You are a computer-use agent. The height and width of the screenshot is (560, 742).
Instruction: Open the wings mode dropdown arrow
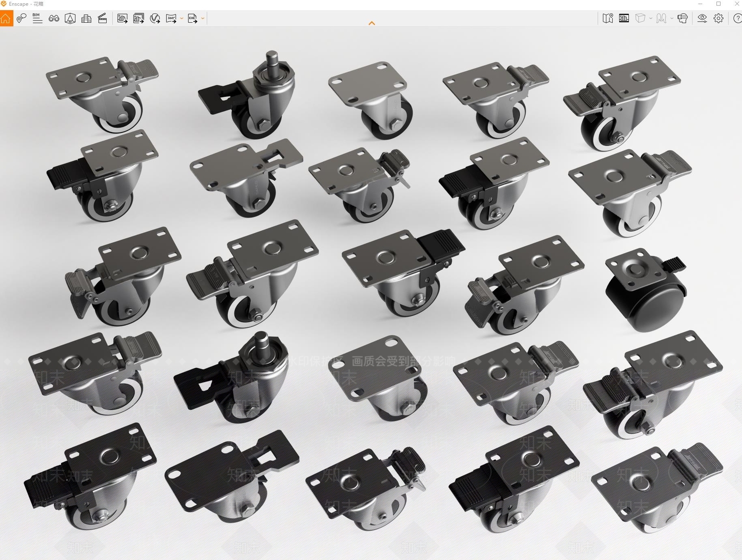(672, 19)
